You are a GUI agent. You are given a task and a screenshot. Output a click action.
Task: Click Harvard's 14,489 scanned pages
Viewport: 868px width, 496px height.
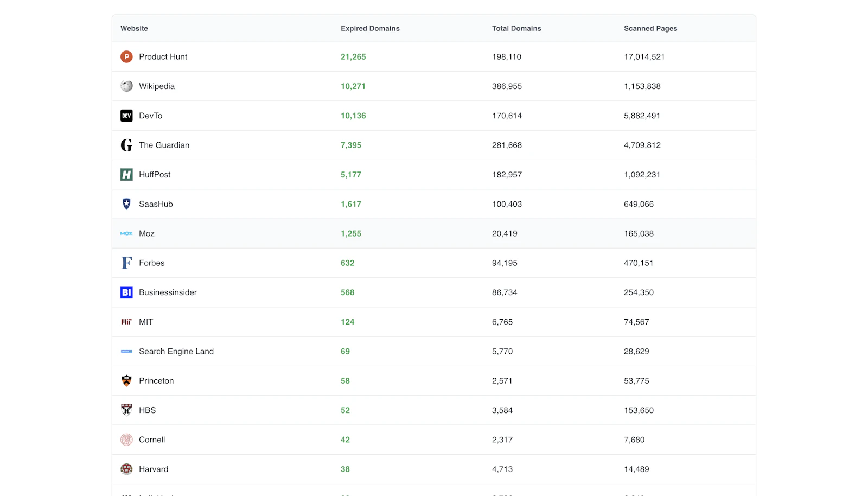(x=636, y=469)
